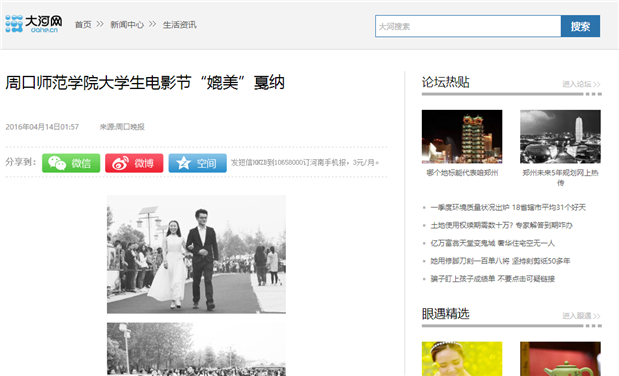Click the 进入论坛 link
Viewport: 619px width, 376px height.
(581, 84)
